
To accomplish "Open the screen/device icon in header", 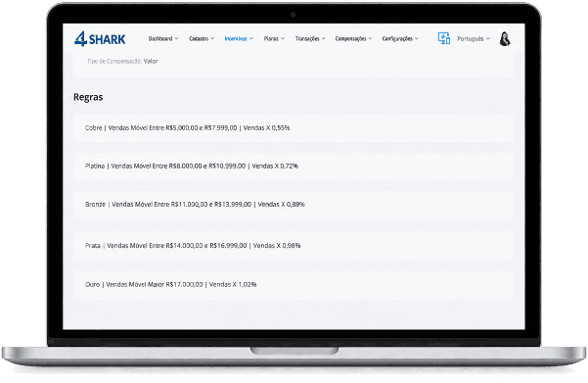I will 444,38.
